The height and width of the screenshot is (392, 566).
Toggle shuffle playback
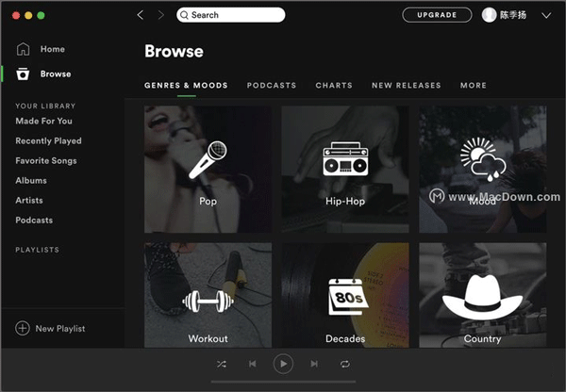[x=221, y=364]
